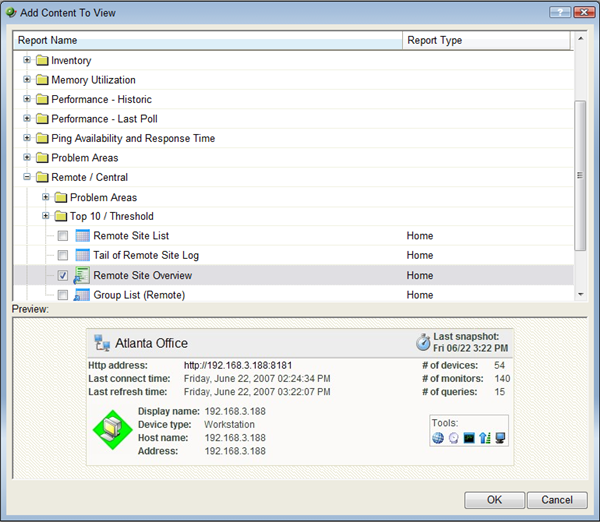Check the Tail of Remote Site Log checkbox
Screen dimensions: 600x522
63,255
